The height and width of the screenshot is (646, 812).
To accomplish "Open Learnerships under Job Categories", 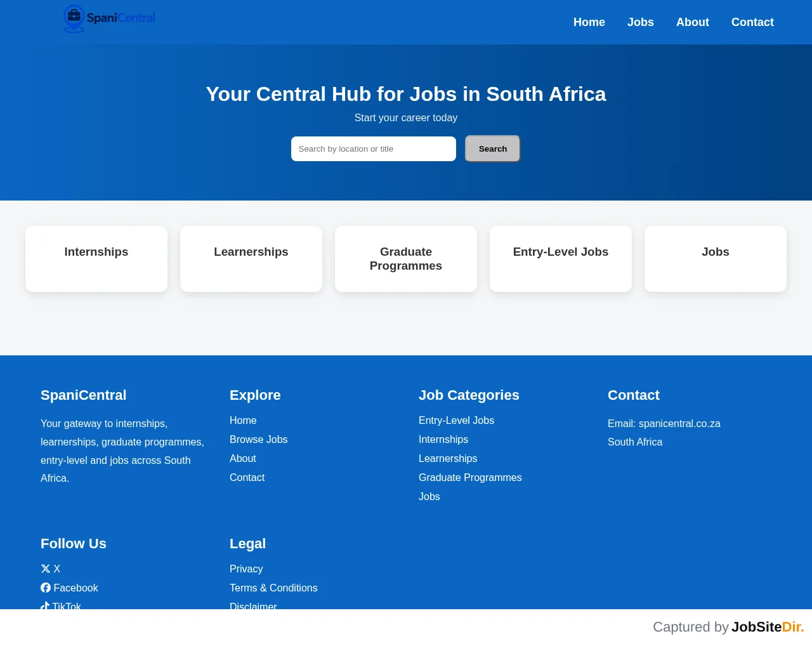I will tap(448, 458).
